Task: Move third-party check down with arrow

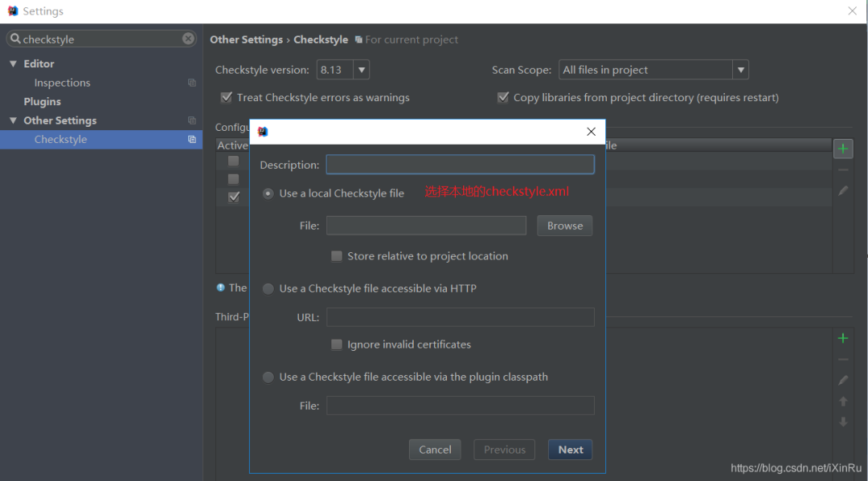Action: coord(843,422)
